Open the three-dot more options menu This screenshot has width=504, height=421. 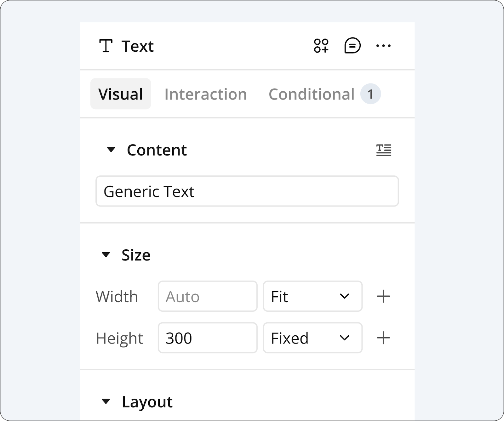[x=383, y=46]
